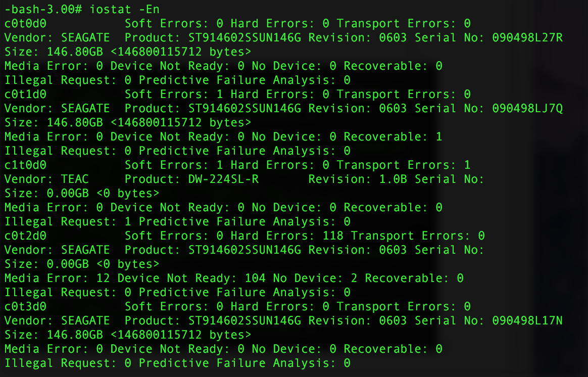Viewport: 588px width, 377px height.
Task: Click serial number 090498L17N
Action: (x=527, y=320)
